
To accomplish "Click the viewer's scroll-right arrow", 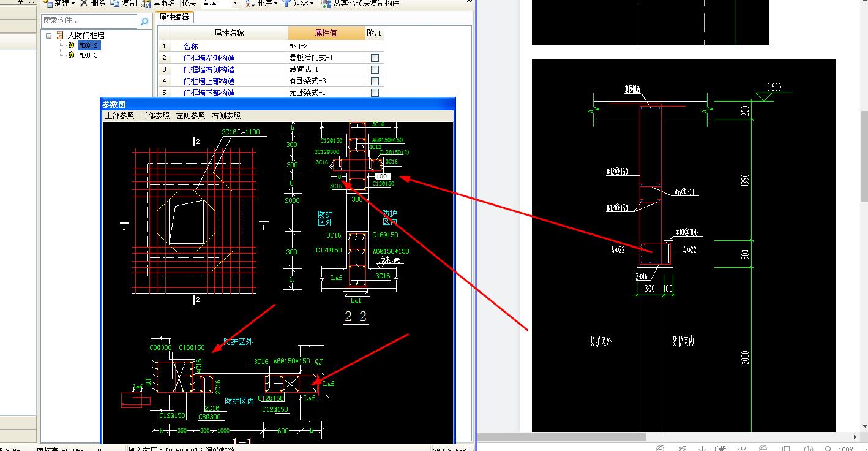I will coord(855,437).
